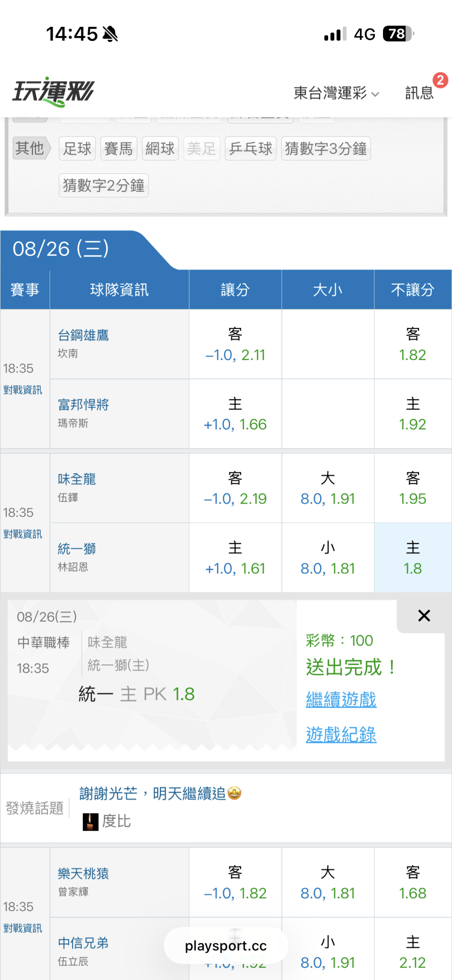Toggle 統一獅 主 1.8 no-handicap pick

click(413, 558)
